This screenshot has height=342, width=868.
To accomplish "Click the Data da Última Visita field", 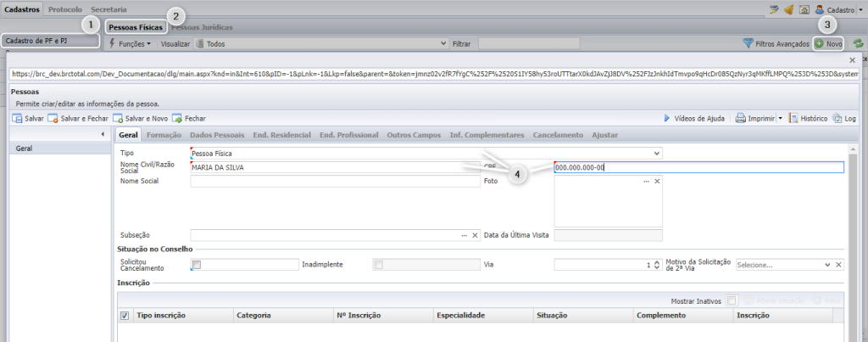I will (x=609, y=236).
